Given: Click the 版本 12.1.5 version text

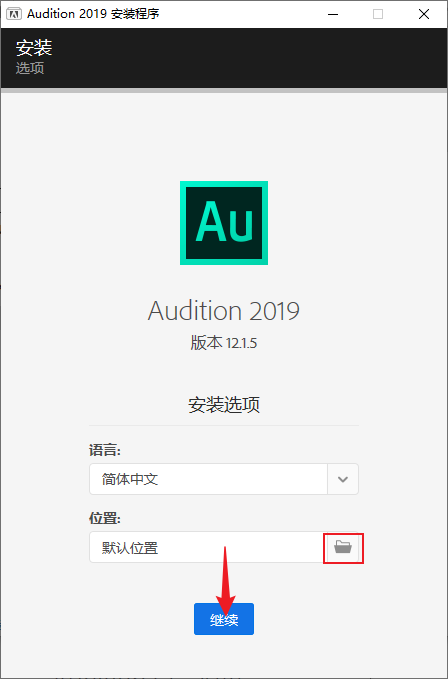Looking at the screenshot, I should (x=224, y=343).
